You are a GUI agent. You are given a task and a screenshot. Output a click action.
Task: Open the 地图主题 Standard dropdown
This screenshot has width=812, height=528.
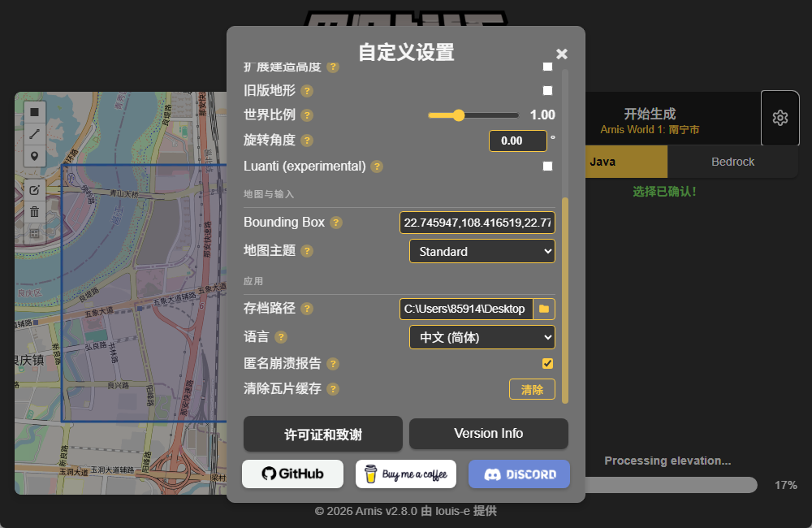[482, 251]
